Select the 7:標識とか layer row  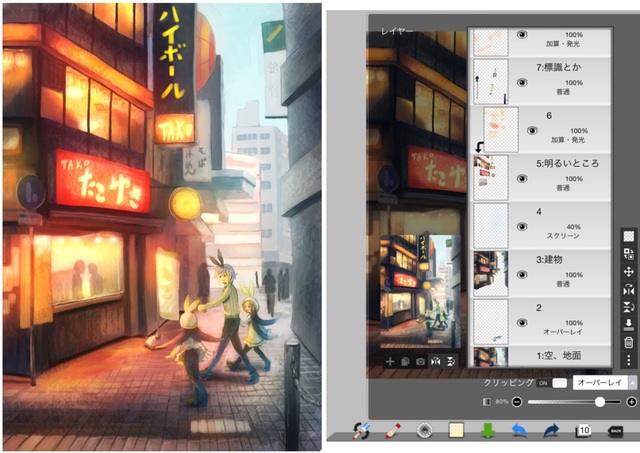click(542, 82)
